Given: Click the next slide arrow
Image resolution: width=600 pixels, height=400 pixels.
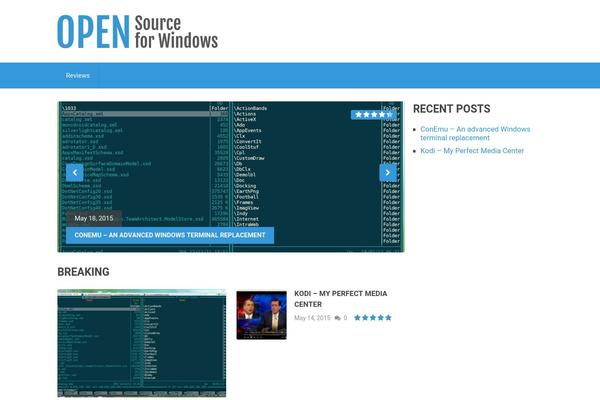Looking at the screenshot, I should [388, 173].
